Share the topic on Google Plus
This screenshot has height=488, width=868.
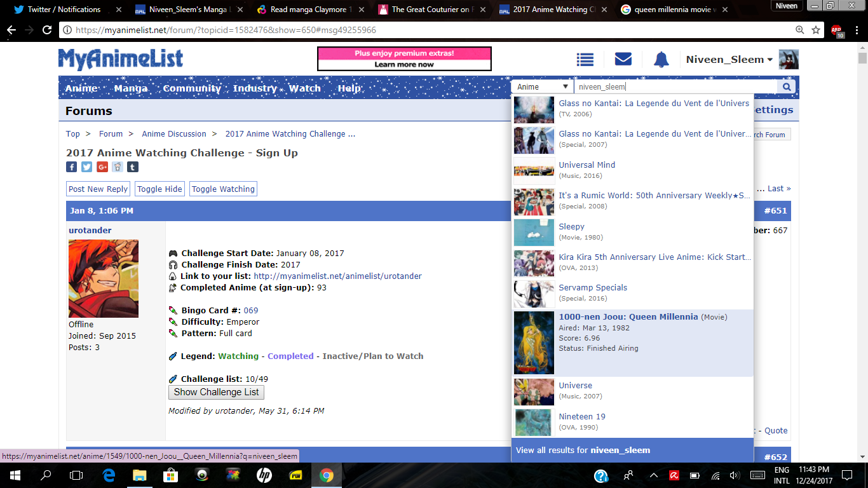102,167
